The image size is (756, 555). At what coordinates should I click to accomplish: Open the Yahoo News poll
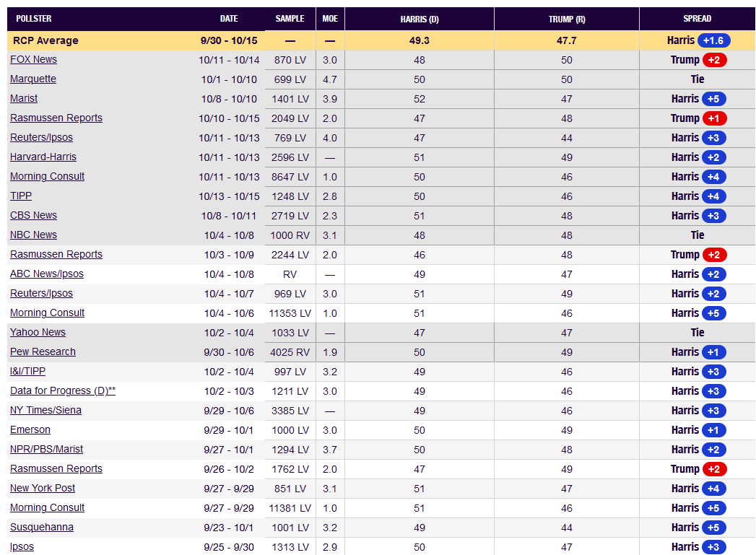pyautogui.click(x=38, y=333)
